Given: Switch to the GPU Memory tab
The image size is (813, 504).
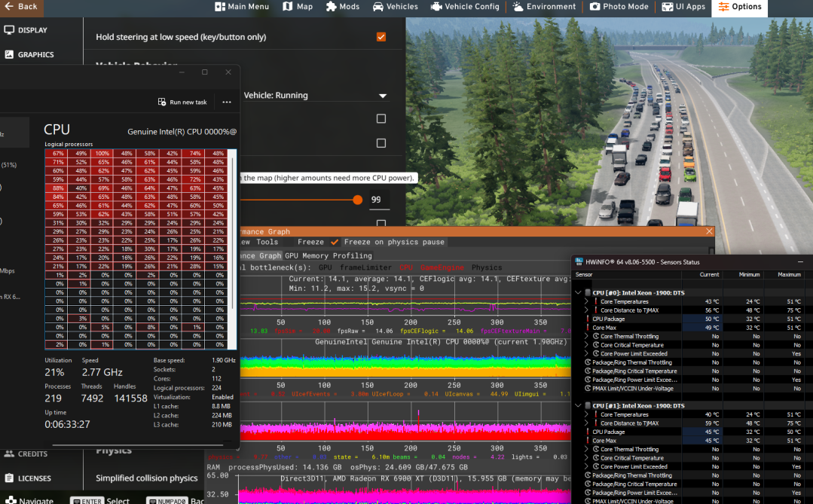Looking at the screenshot, I should pos(307,255).
